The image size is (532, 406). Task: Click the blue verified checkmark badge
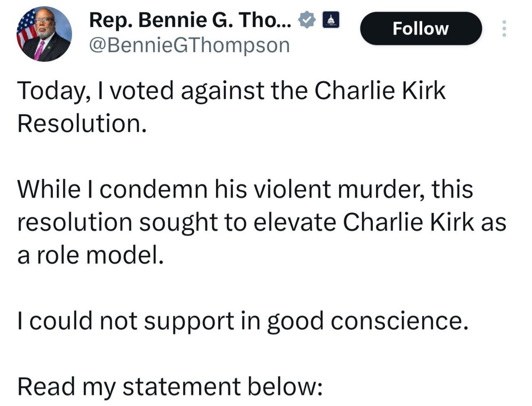[308, 20]
